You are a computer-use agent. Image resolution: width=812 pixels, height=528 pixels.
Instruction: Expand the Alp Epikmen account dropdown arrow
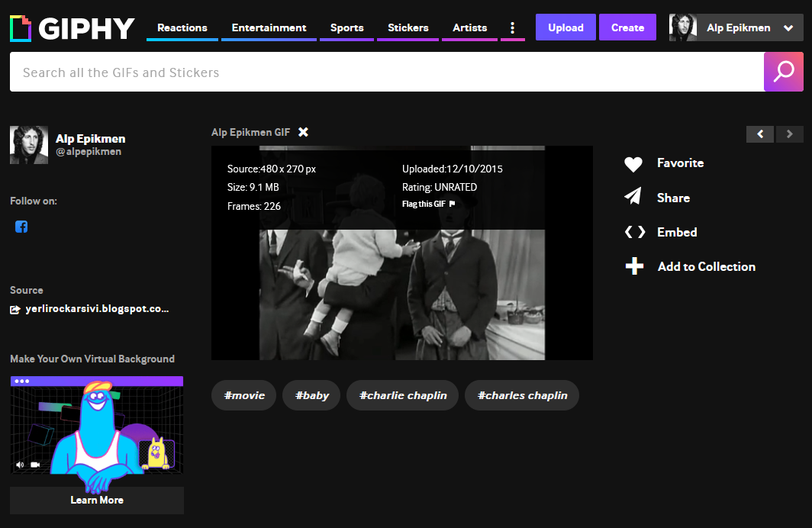[788, 28]
